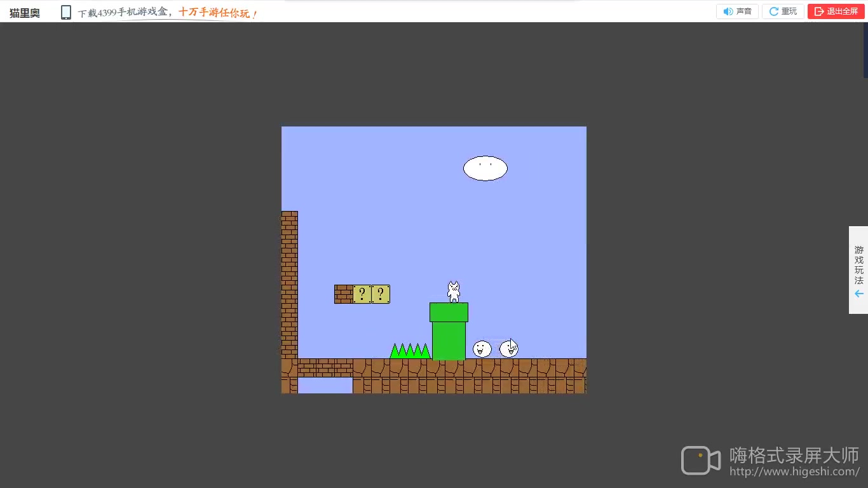Open the 4399手机游戏盒 download ad link

(x=168, y=13)
